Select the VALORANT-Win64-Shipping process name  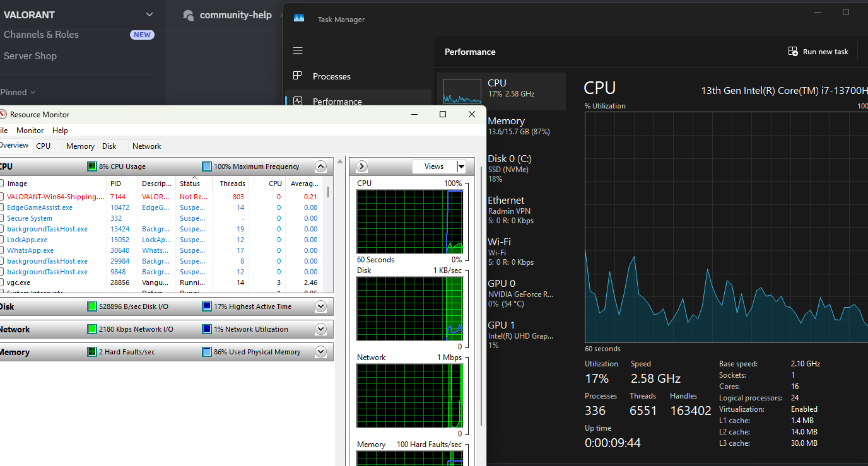pyautogui.click(x=56, y=197)
